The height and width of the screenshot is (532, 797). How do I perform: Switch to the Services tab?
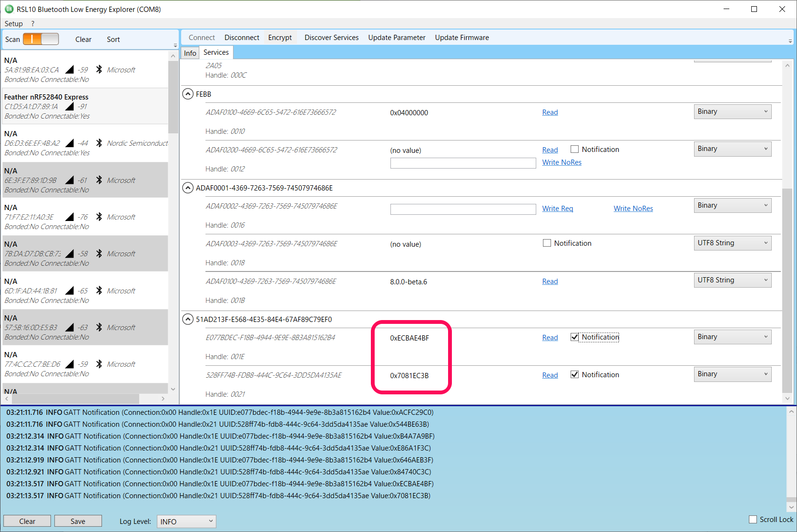tap(216, 52)
